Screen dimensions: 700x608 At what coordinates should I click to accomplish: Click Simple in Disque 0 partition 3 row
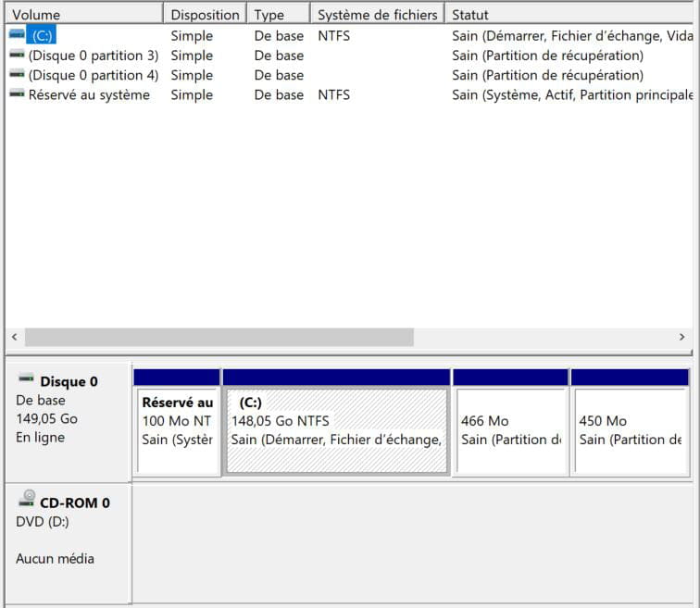pos(192,56)
